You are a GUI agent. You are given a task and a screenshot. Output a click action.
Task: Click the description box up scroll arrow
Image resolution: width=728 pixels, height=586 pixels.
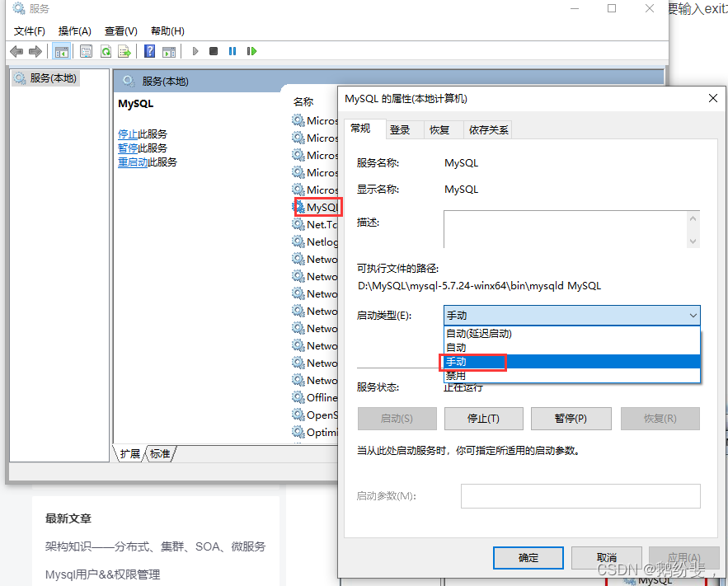693,218
